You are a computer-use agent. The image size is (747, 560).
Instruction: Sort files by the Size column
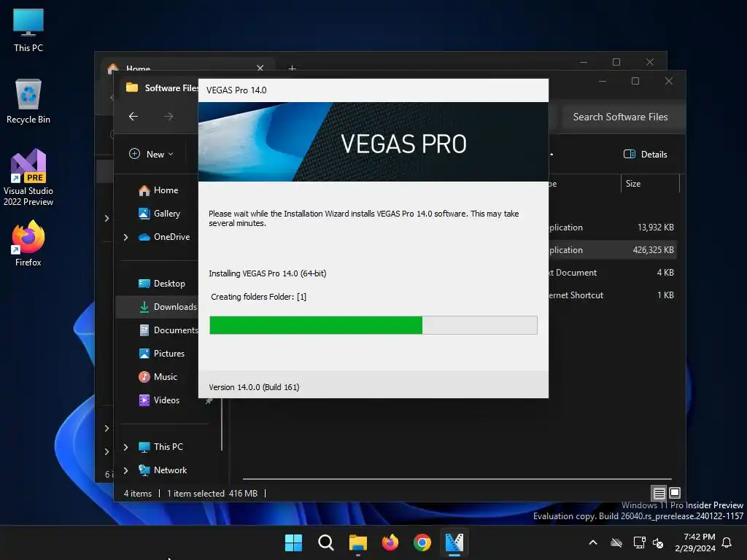[650, 183]
